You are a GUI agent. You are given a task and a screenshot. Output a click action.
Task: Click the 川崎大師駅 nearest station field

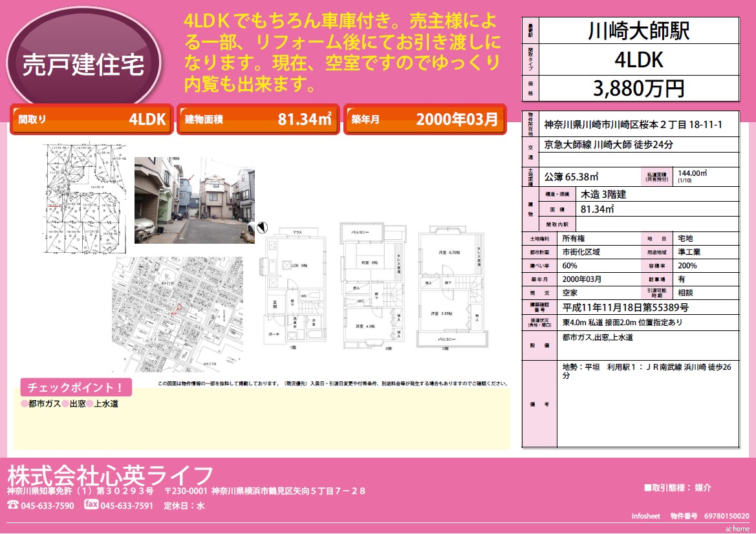pos(638,30)
